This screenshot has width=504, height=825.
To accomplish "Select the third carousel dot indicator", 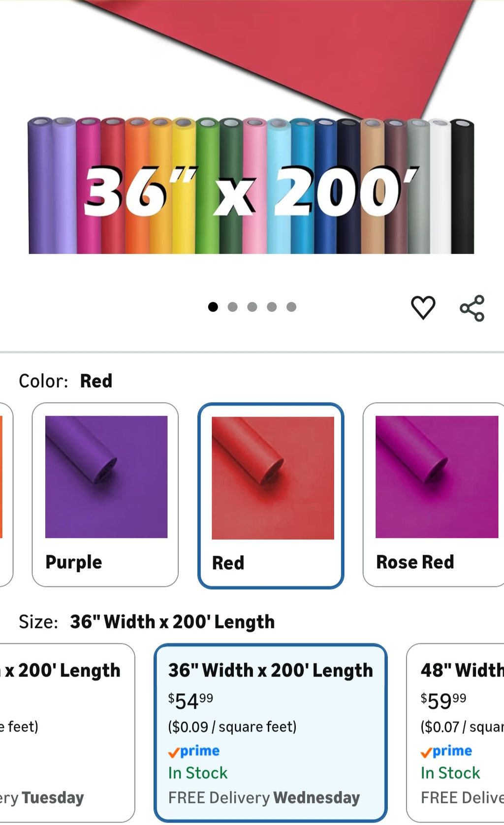I will point(252,306).
